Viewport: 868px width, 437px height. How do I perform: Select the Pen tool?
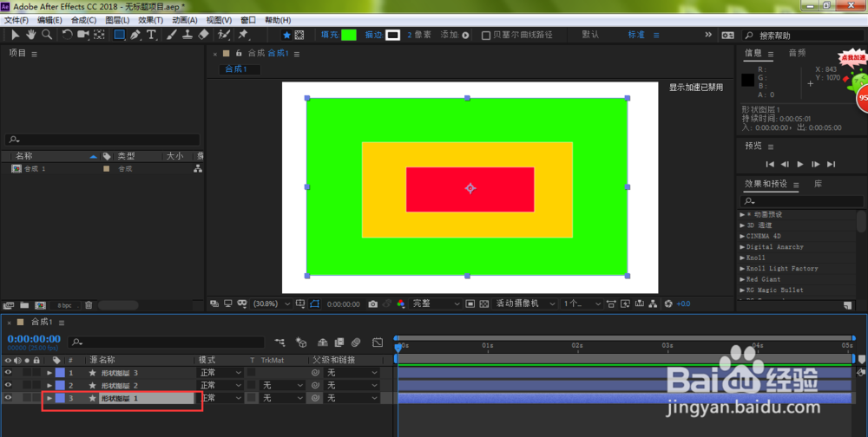(135, 35)
